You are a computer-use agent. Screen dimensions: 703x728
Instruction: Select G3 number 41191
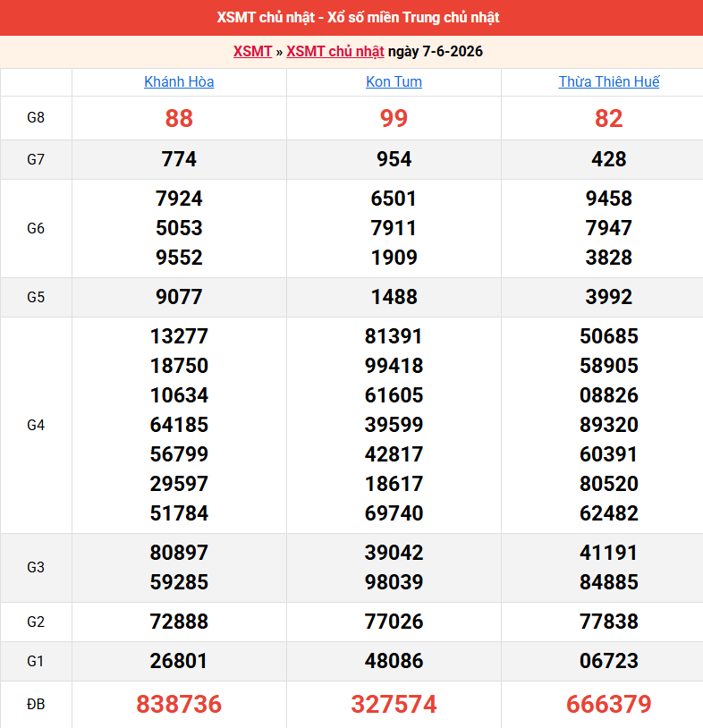[609, 553]
